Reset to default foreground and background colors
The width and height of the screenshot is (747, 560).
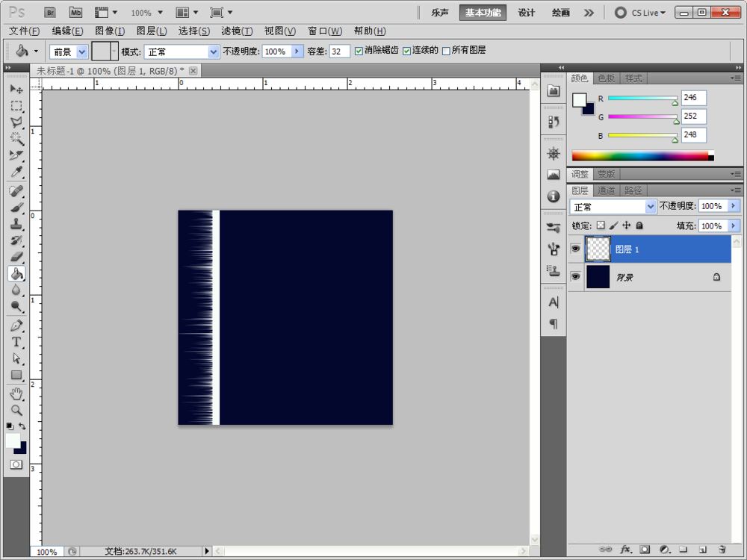click(x=10, y=426)
